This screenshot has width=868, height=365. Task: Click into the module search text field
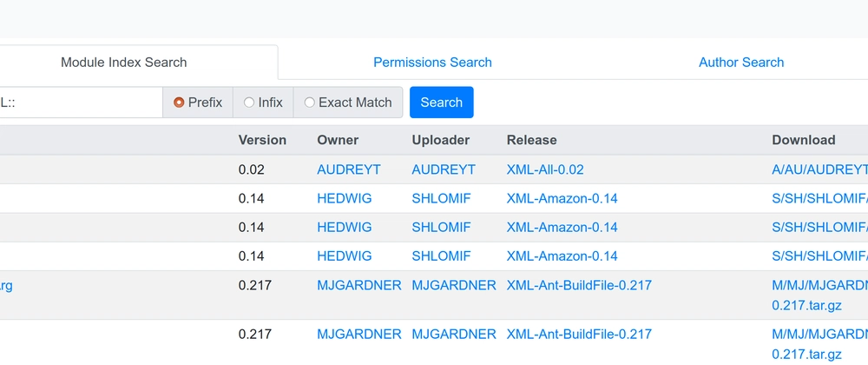[81, 103]
